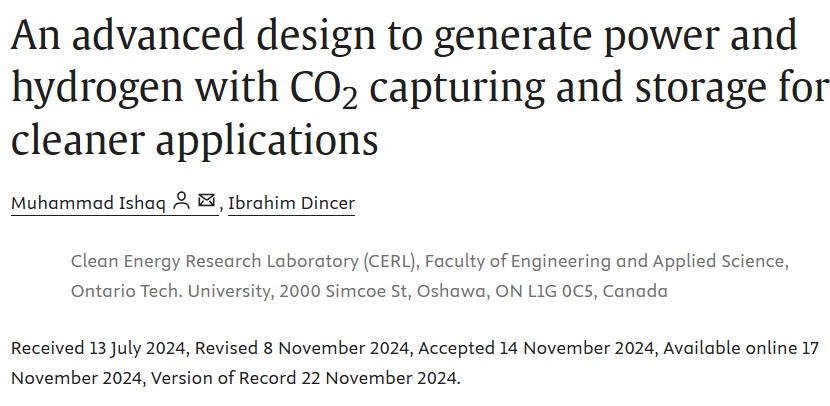Click the envelope email icon after Muhammad Ishaq
The width and height of the screenshot is (830, 406).
207,202
